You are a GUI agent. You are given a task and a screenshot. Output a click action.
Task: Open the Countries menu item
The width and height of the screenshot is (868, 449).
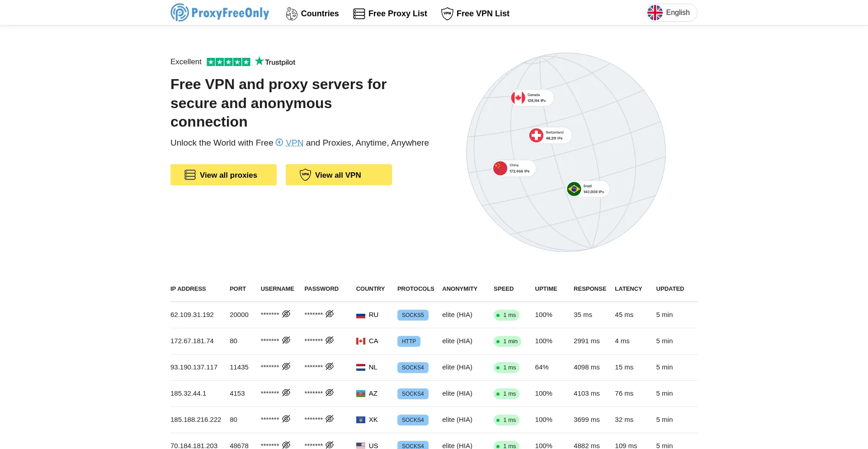(x=312, y=14)
